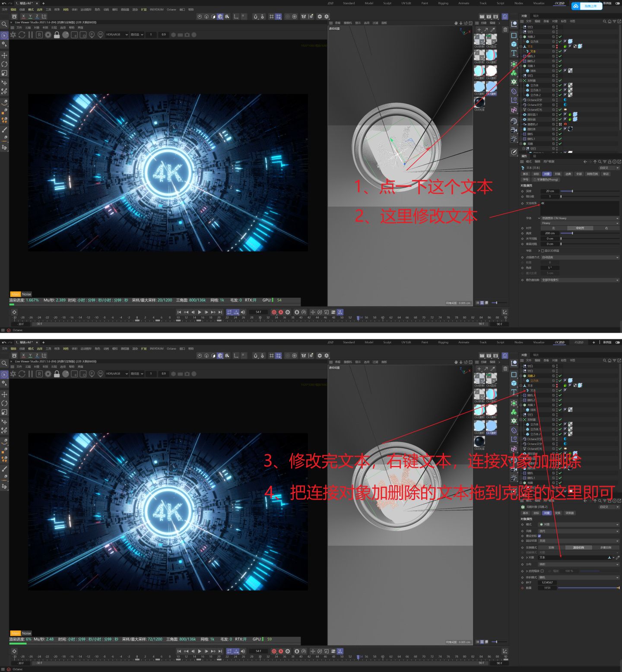Click the Oct光泽 black material thumbnail, upper screenshot
Viewport: 622px width, 672px height.
[x=479, y=102]
